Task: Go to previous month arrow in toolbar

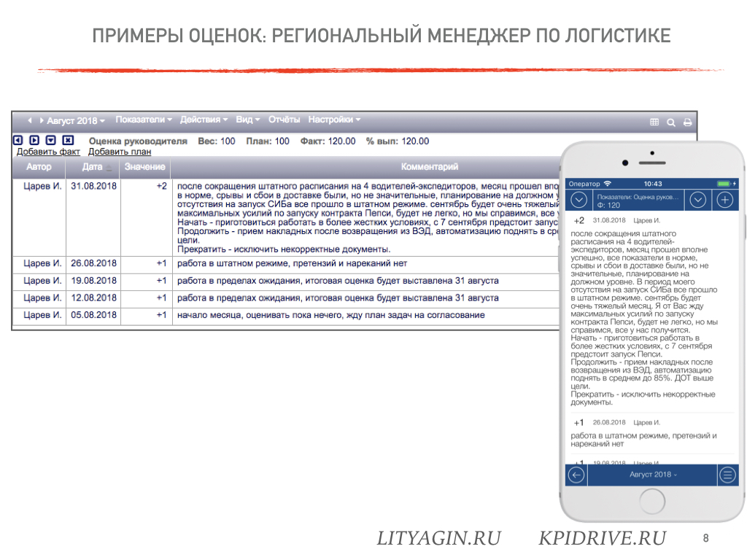Action: [29, 120]
